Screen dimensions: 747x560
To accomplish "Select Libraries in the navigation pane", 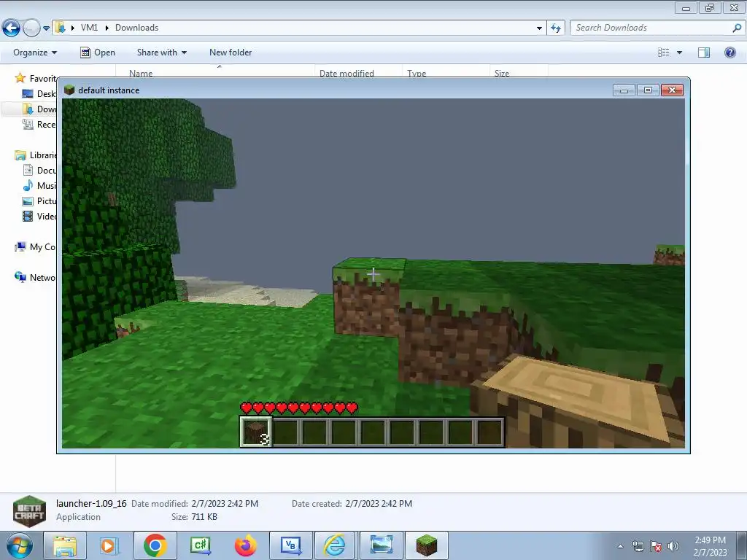I will (x=36, y=155).
